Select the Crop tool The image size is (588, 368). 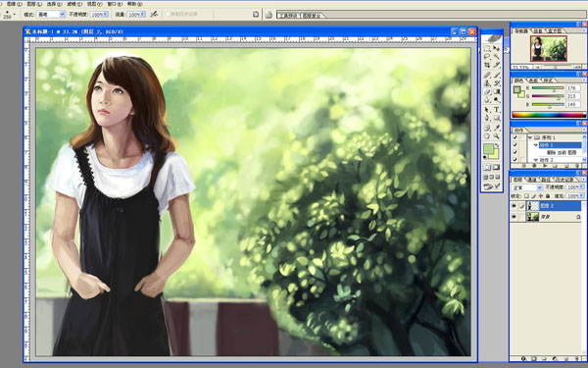(x=487, y=65)
